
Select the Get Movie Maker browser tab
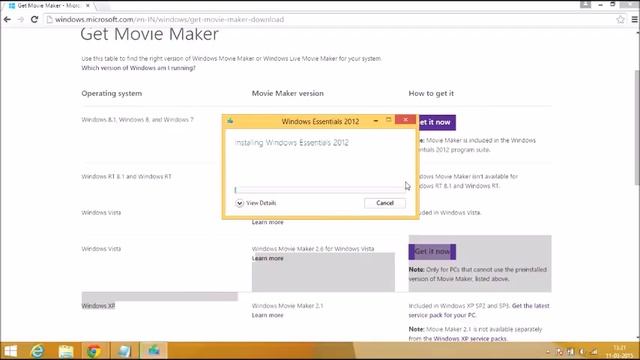[x=48, y=6]
